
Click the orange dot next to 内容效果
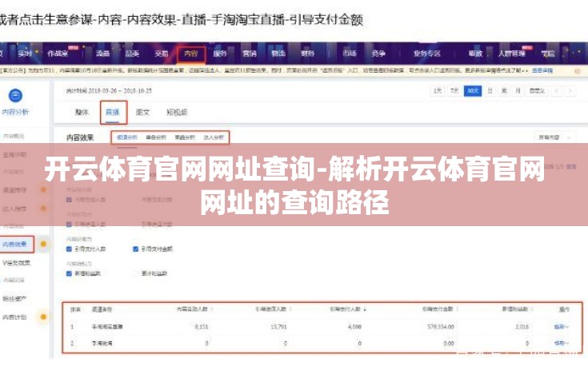43,245
